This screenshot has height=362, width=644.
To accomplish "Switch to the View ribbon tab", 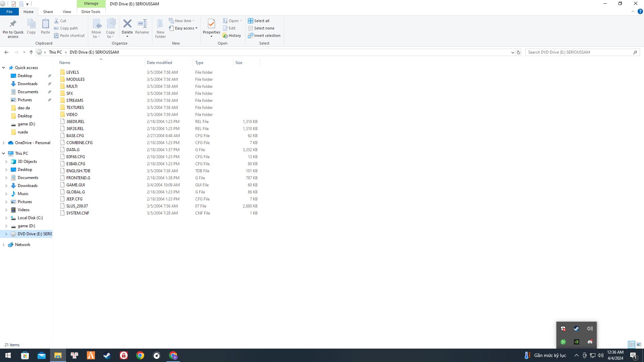I will 67,12.
